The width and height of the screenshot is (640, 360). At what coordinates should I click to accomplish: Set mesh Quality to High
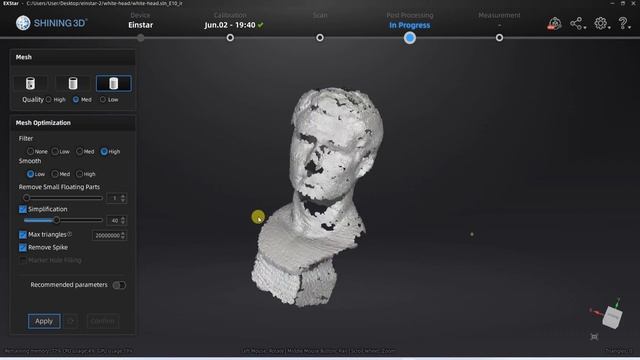pyautogui.click(x=49, y=100)
